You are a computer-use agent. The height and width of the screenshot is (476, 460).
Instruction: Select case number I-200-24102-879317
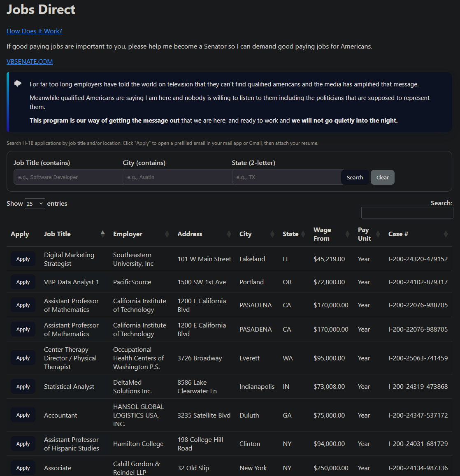(x=418, y=282)
